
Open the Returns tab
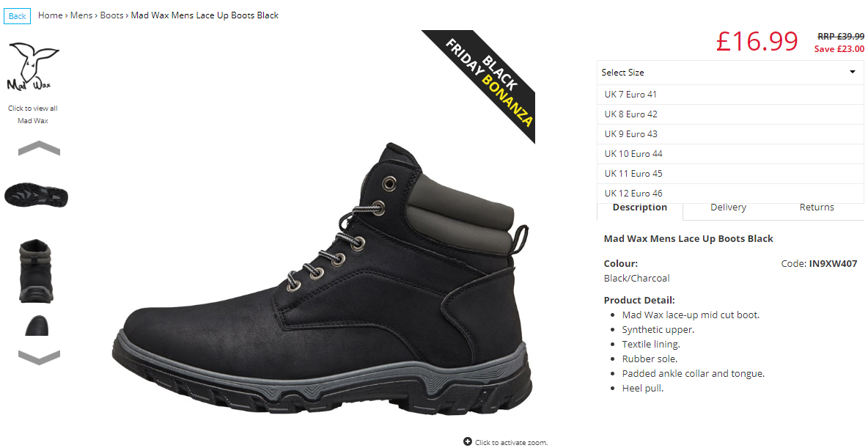click(x=817, y=208)
